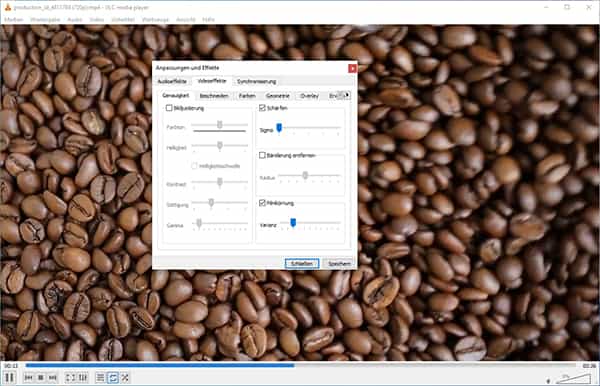Show the playlist view
The image size is (600, 386).
[100, 378]
